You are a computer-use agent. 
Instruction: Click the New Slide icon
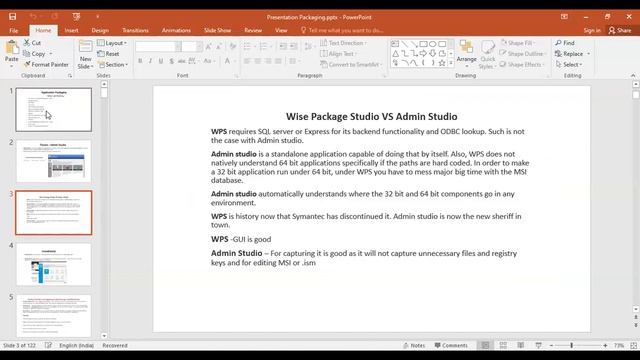point(85,47)
